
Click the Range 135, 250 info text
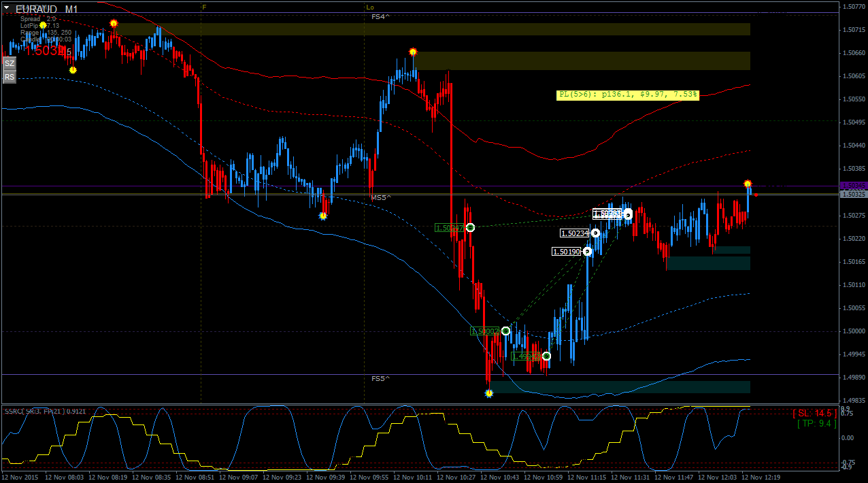pos(46,33)
